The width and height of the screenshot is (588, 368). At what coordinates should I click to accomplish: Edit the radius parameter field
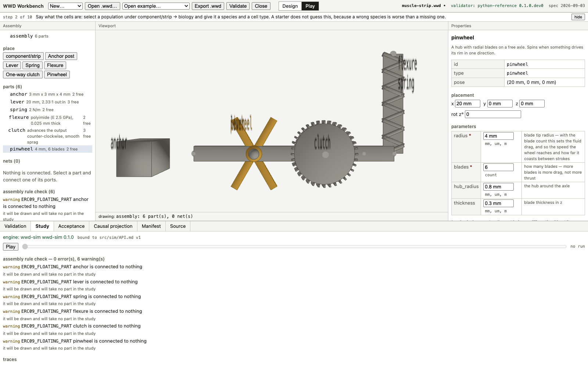coord(498,136)
